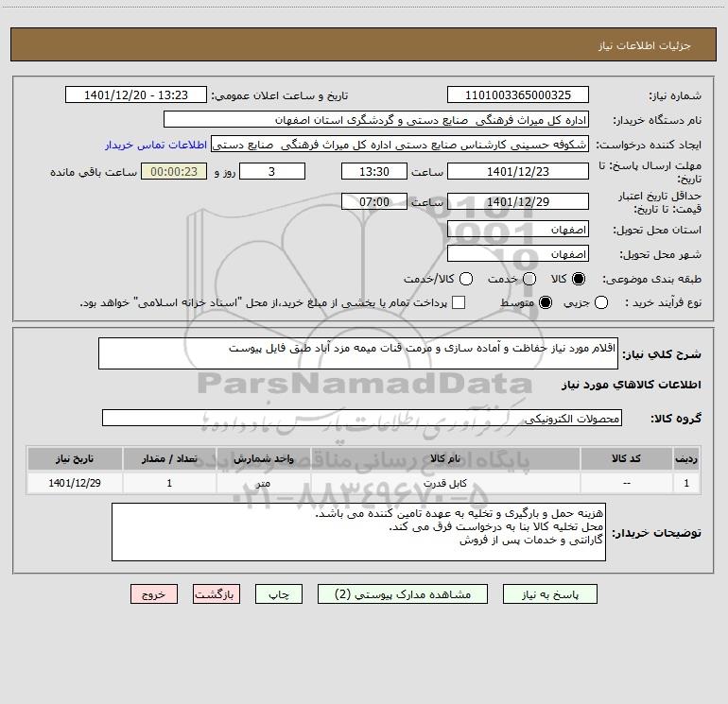Click the delivery province field اصفهان
Screen dimensions: 728x704
[x=518, y=230]
